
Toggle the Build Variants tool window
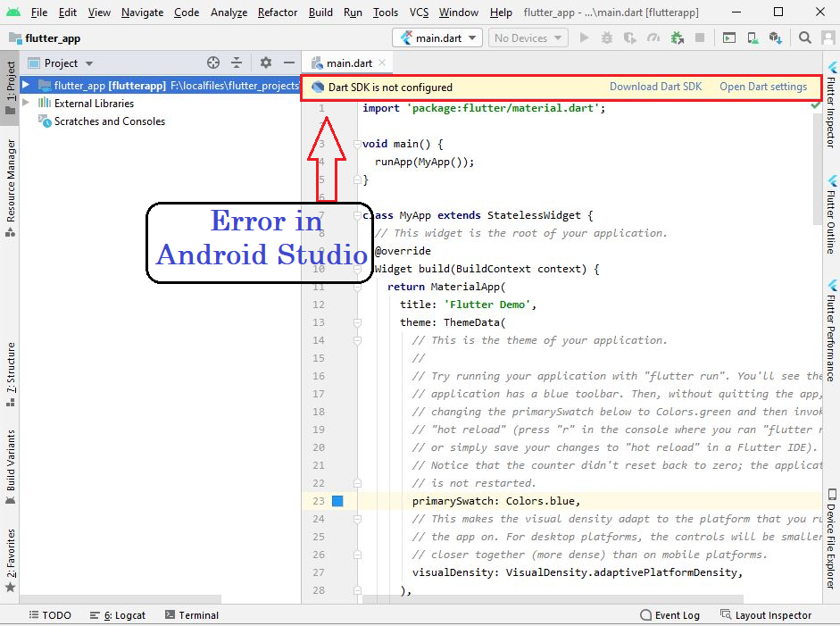(x=11, y=461)
